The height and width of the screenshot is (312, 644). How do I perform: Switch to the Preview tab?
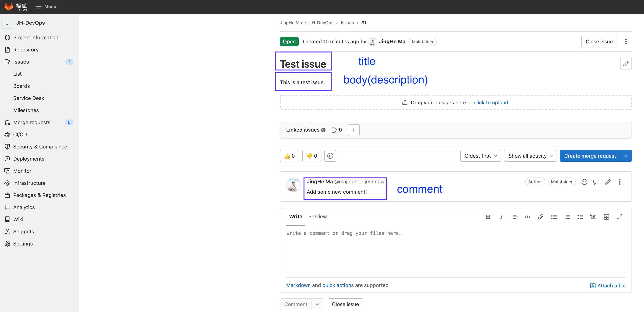pos(317,216)
